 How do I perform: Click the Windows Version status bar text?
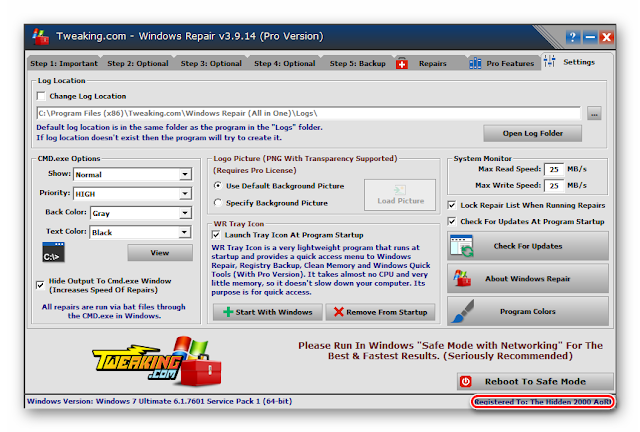point(160,401)
